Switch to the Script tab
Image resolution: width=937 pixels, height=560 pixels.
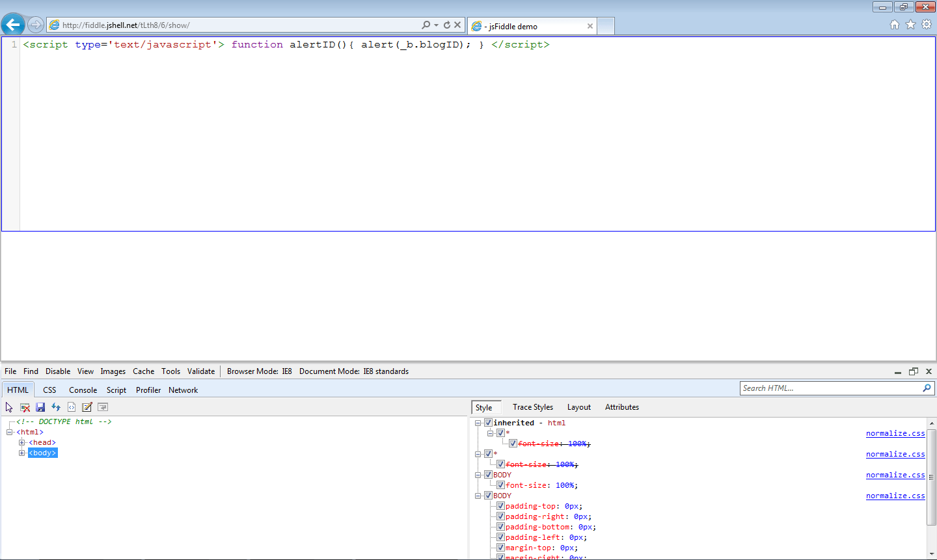[x=116, y=390]
